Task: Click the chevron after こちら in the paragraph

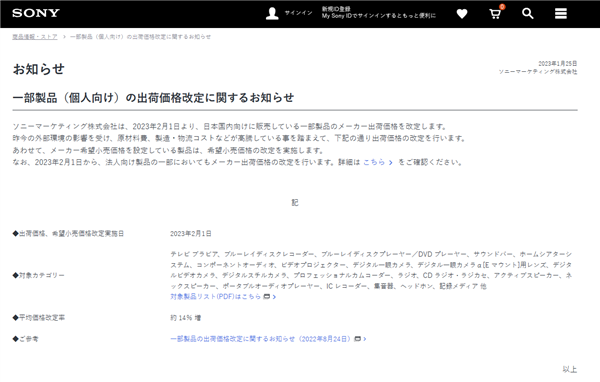Action: tap(390, 163)
